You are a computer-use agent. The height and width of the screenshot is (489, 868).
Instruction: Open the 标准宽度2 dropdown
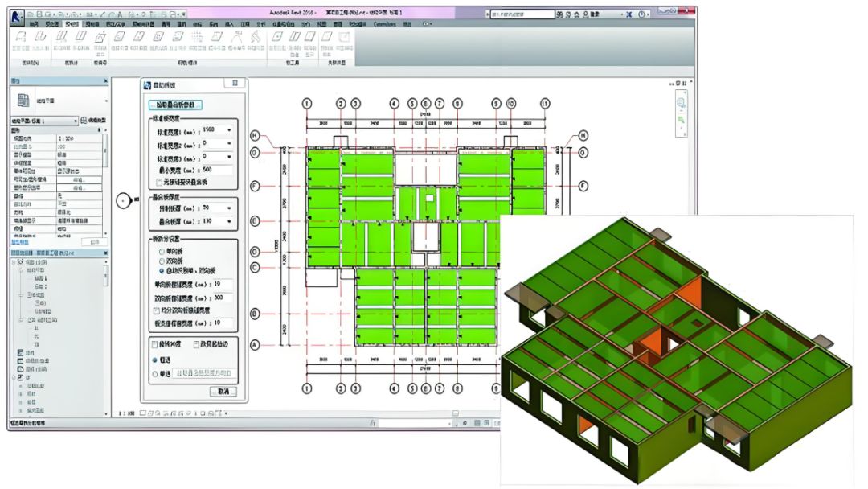(229, 143)
